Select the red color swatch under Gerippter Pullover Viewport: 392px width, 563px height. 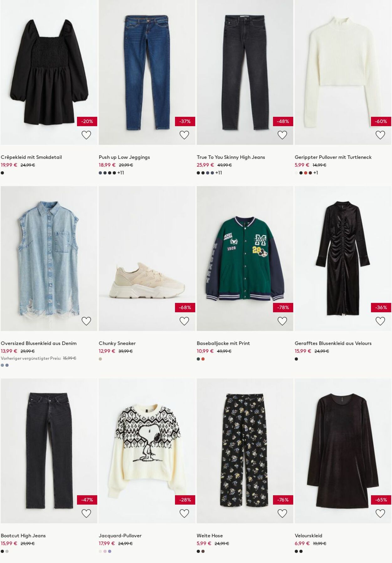click(305, 172)
